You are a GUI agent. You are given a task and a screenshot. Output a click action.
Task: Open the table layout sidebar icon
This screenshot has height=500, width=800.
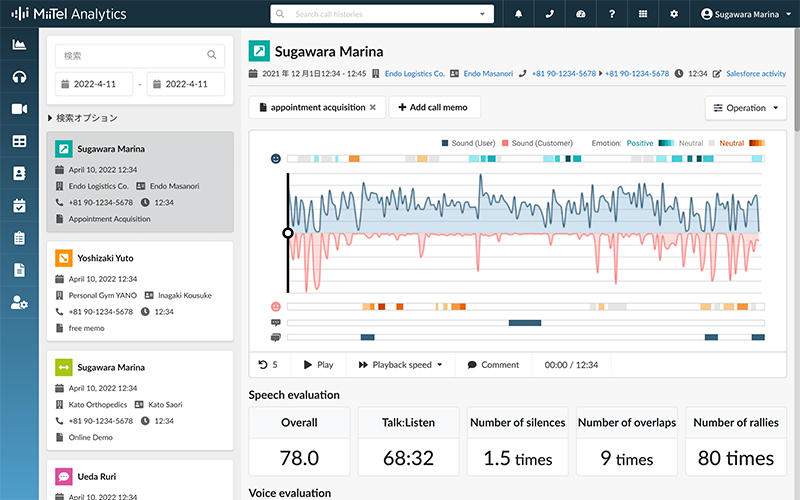(19, 141)
